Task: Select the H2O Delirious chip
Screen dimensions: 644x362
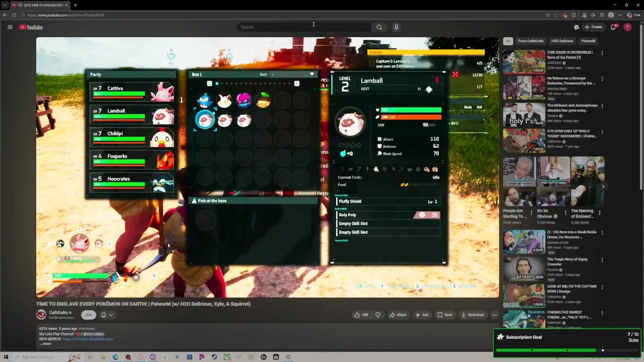Action: [562, 41]
